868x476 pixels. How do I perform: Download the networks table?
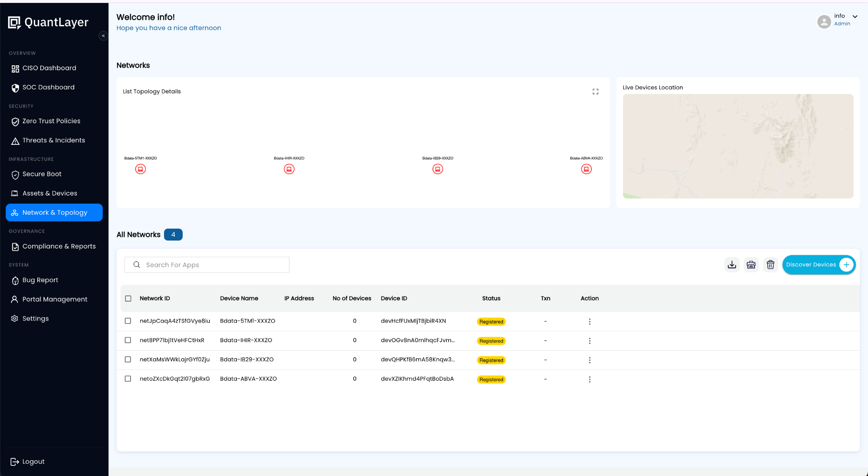point(732,264)
